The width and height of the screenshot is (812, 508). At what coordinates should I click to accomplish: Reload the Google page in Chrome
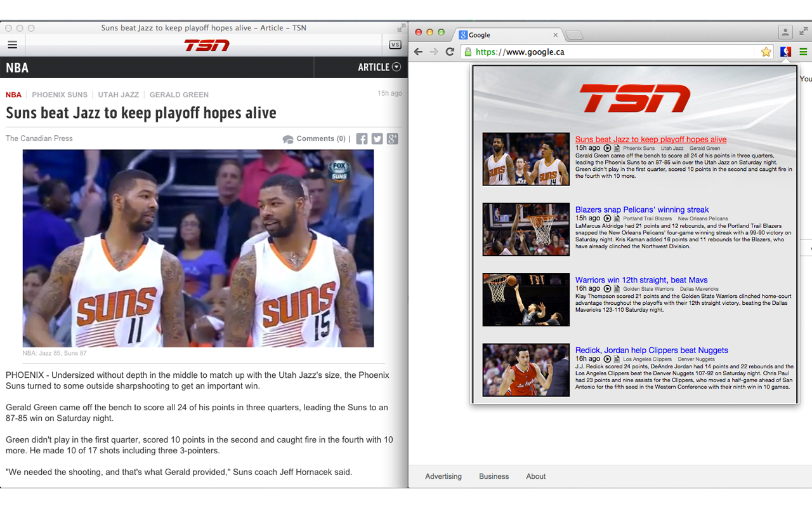(450, 52)
